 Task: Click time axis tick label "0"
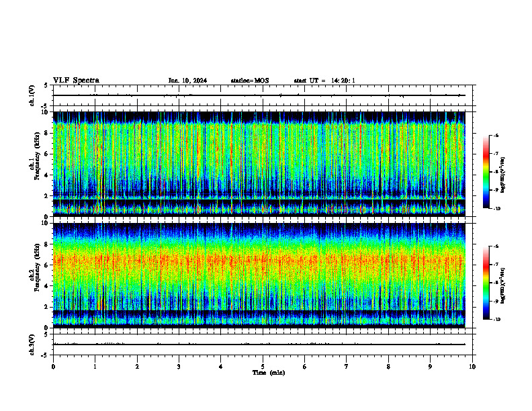tap(53, 367)
